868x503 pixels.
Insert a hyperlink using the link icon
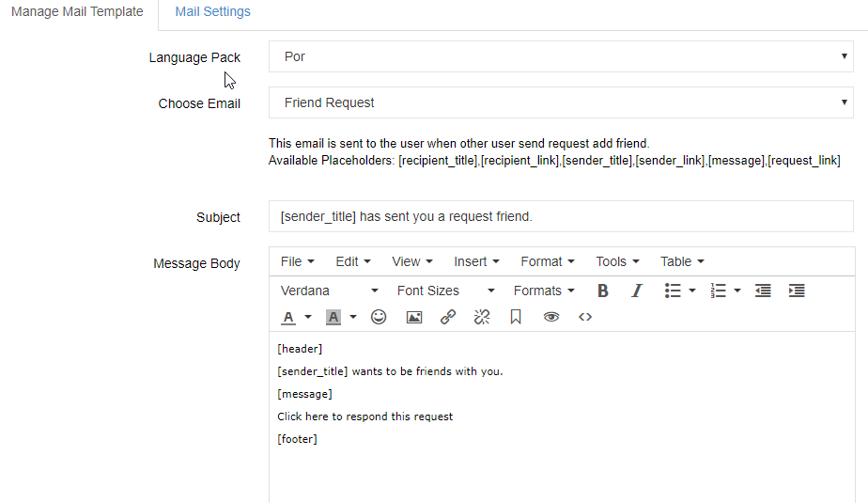pos(448,317)
